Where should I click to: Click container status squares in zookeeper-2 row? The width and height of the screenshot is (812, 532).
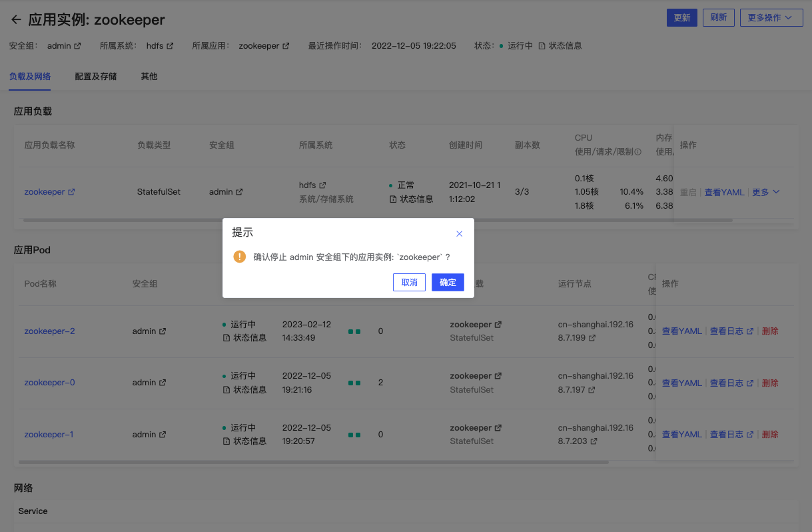click(x=354, y=331)
